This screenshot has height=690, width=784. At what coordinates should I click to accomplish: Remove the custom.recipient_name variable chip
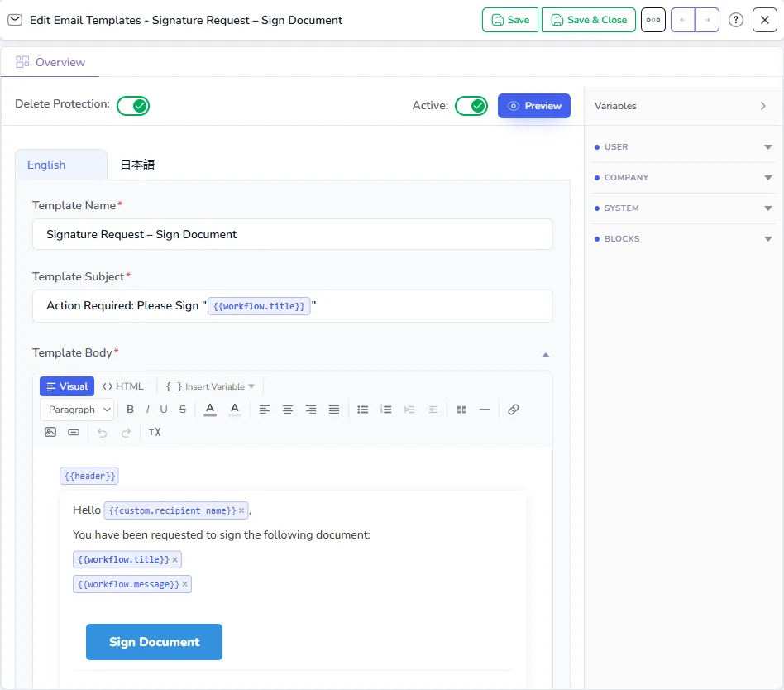tap(241, 510)
